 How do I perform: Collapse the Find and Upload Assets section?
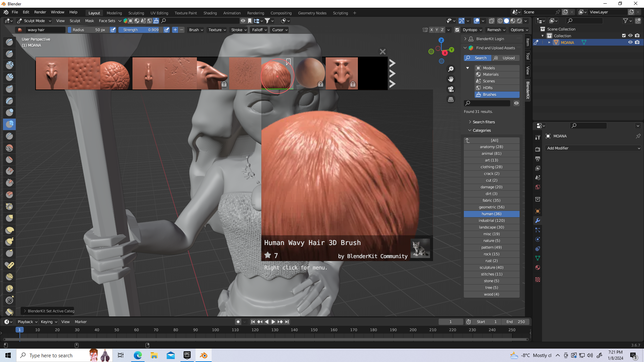465,48
